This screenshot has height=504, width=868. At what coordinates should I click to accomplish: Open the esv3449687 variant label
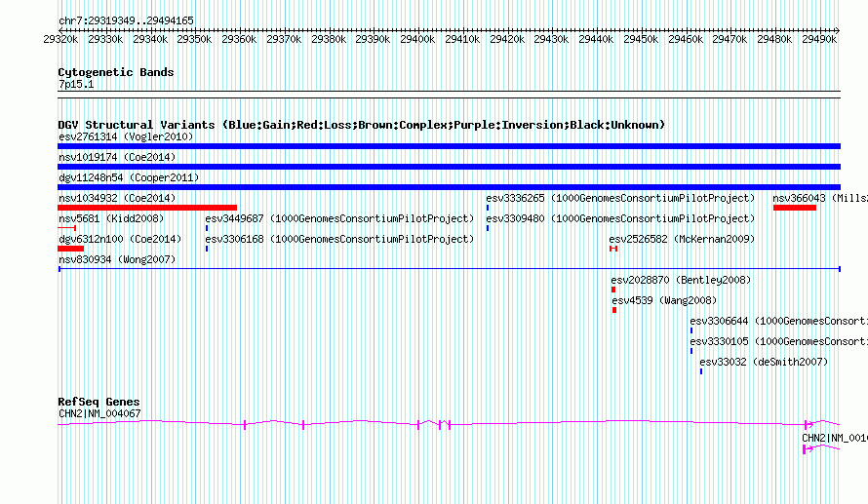tap(340, 218)
